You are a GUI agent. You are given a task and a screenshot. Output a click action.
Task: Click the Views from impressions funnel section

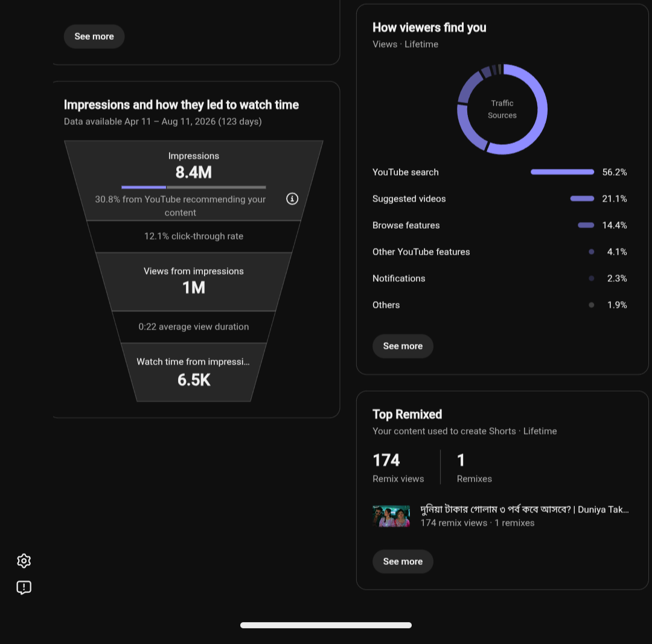point(193,281)
